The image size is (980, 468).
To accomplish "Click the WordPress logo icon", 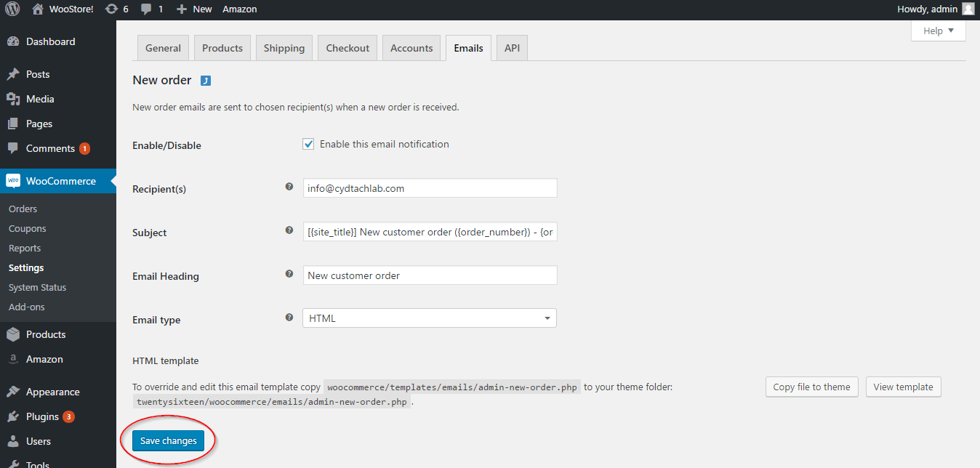I will pyautogui.click(x=12, y=9).
